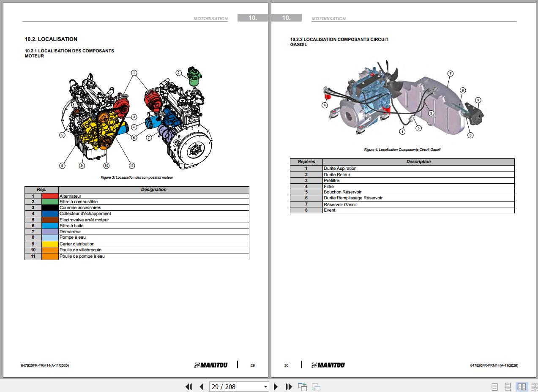Click Poulie de pompe à eau text
Image resolution: width=538 pixels, height=392 pixels.
82,256
